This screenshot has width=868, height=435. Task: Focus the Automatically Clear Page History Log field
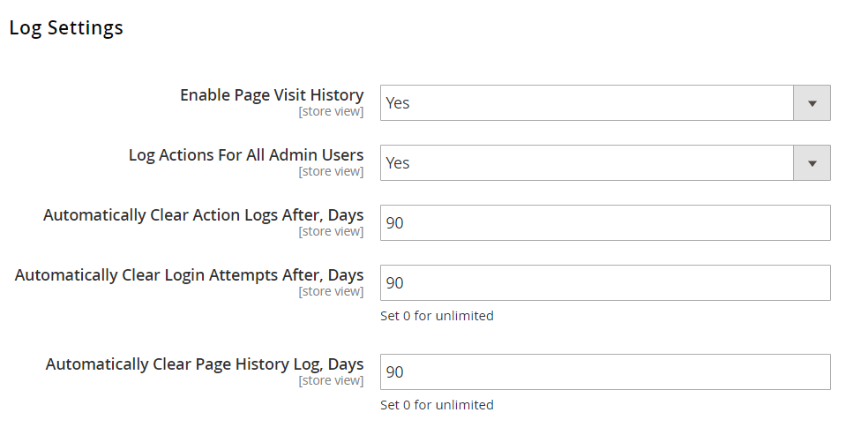(605, 372)
